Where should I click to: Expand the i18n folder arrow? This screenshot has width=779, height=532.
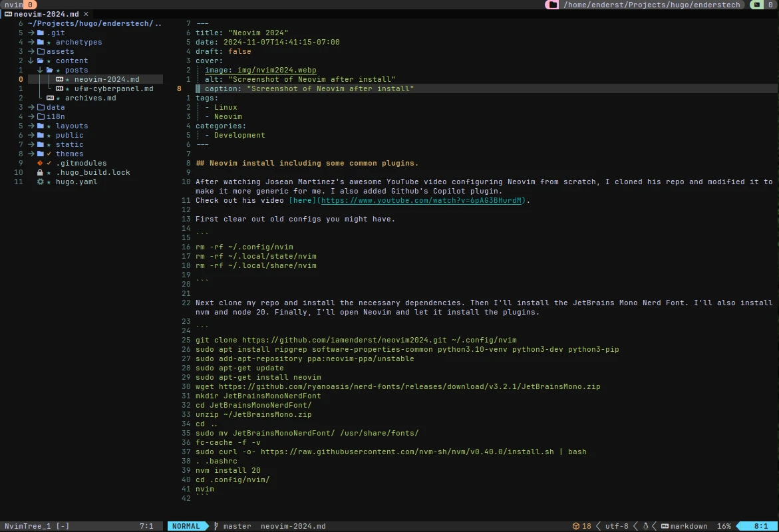pyautogui.click(x=31, y=117)
